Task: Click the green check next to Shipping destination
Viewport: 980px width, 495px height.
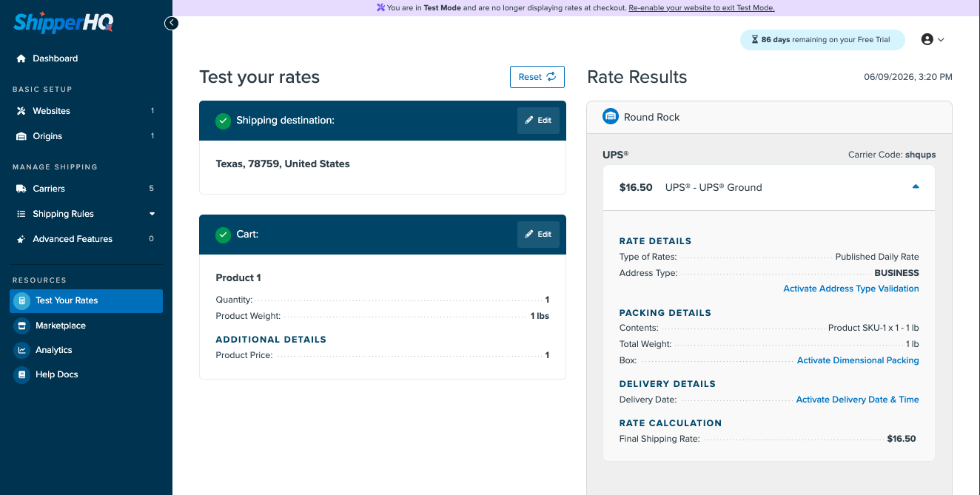Action: click(223, 121)
